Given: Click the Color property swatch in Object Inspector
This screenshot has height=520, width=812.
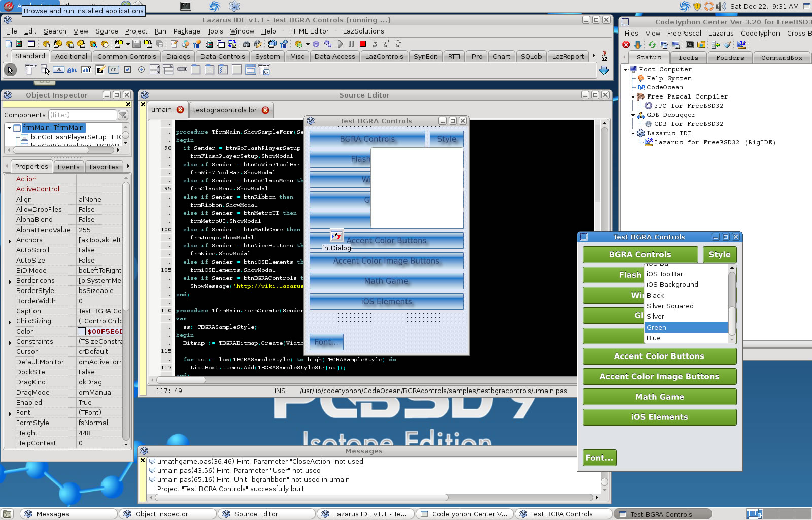Looking at the screenshot, I should (x=82, y=331).
